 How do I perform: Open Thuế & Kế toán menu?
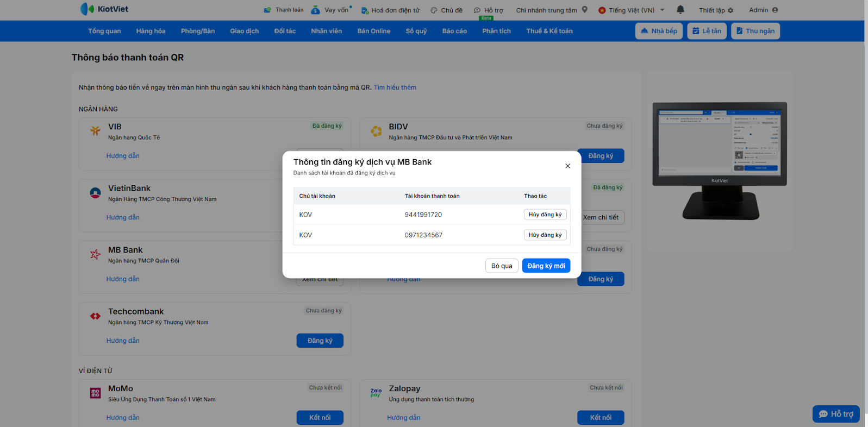(549, 31)
